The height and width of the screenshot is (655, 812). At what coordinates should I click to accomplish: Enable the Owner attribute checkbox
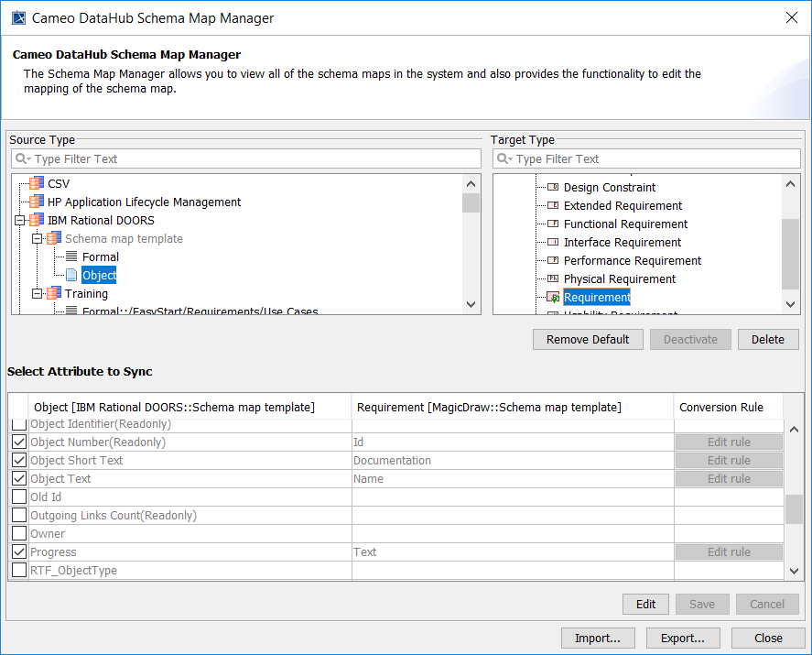pos(18,534)
